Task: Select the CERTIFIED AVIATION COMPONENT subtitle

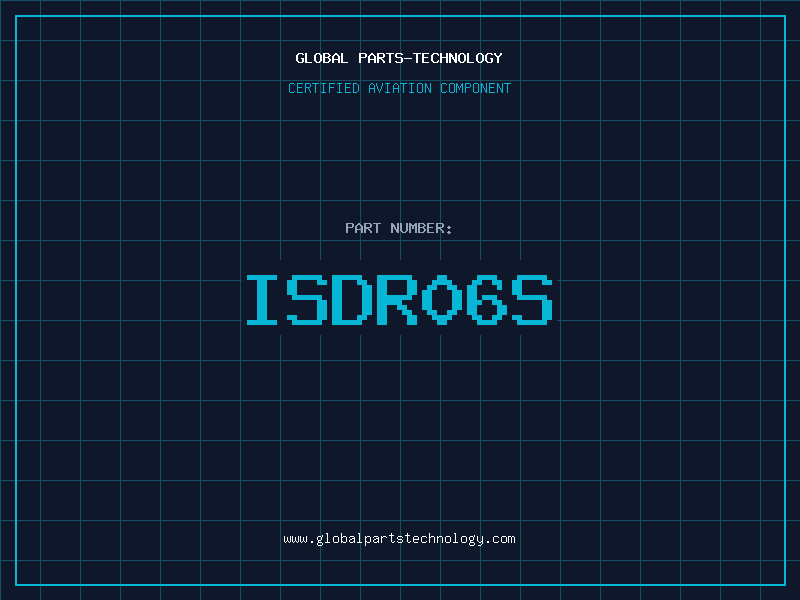Action: coord(399,88)
